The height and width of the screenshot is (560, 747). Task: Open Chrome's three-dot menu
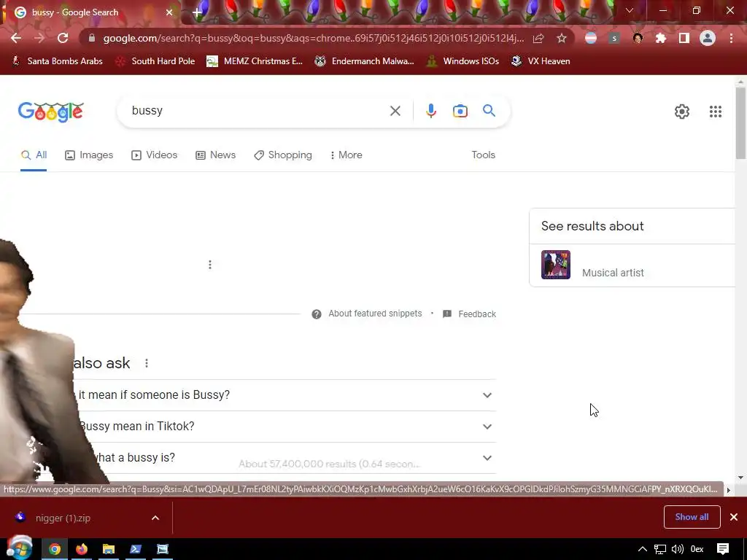click(x=731, y=38)
